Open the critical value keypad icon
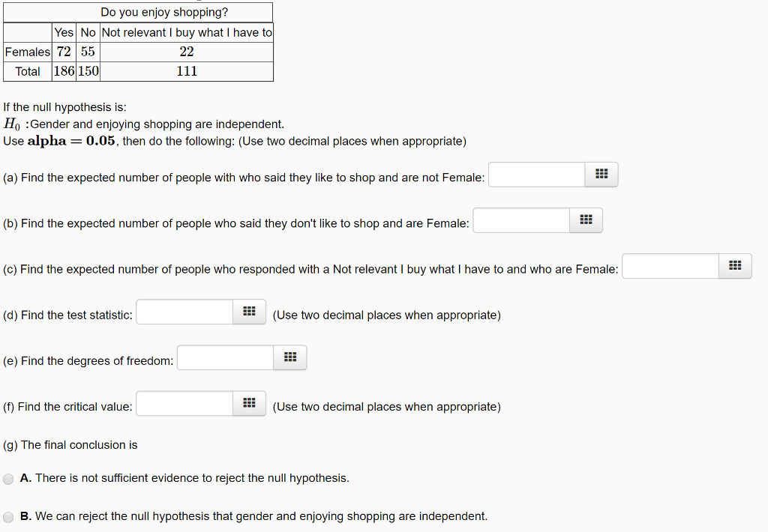The height and width of the screenshot is (532, 768). pos(249,403)
